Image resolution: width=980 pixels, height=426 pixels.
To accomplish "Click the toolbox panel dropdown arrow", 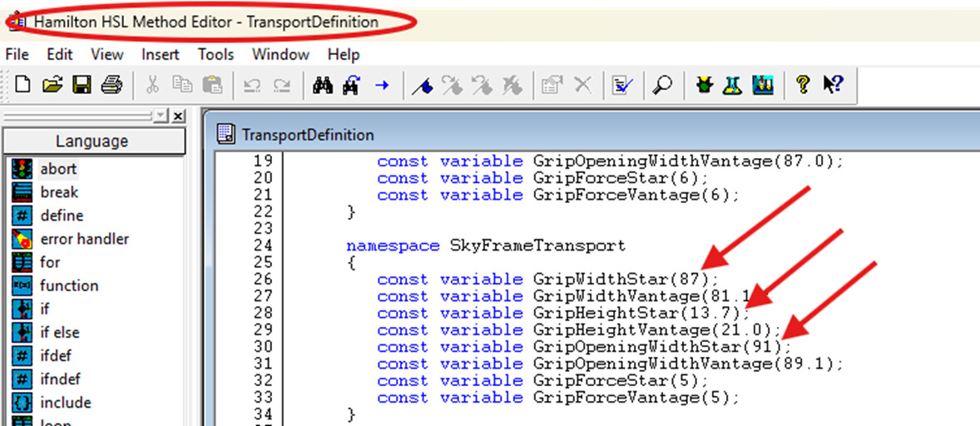I will coord(162,116).
